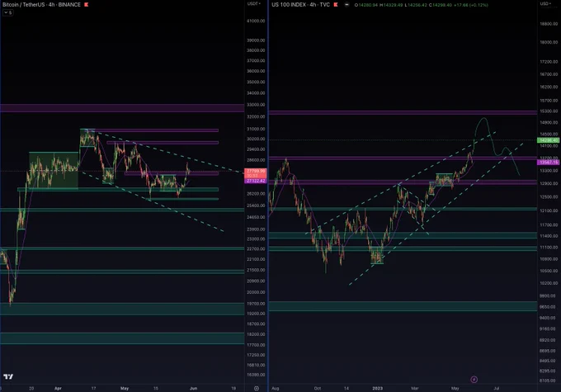
Task: Select the wide green zone near 19500 on Bitcoin chart
Action: [122, 309]
